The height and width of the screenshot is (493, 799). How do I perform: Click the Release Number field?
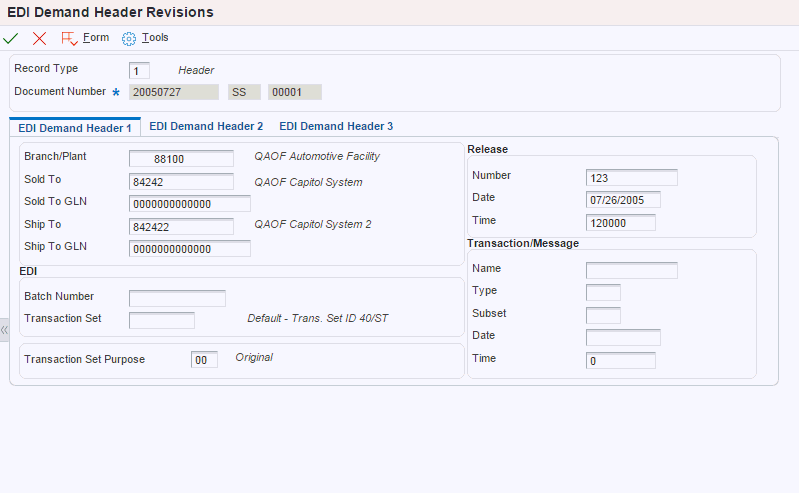point(632,177)
